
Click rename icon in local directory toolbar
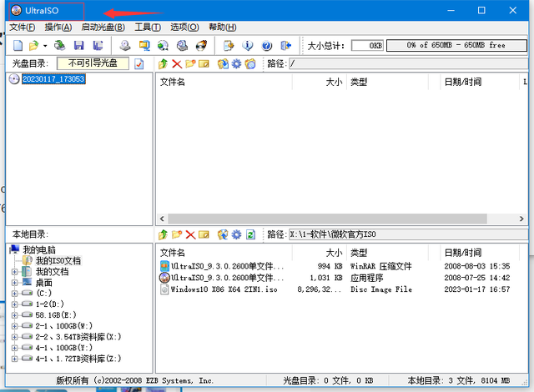tap(204, 234)
